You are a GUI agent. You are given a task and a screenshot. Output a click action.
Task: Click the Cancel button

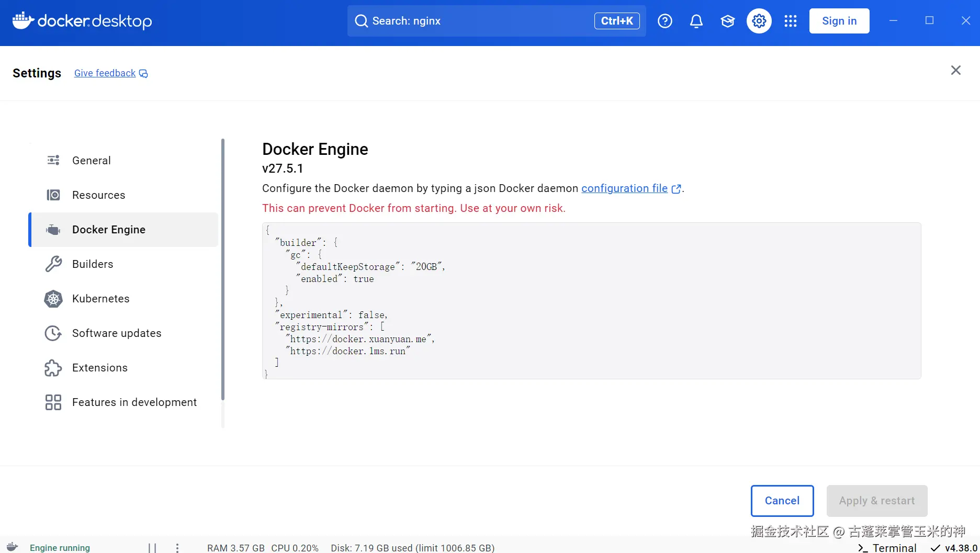(782, 501)
